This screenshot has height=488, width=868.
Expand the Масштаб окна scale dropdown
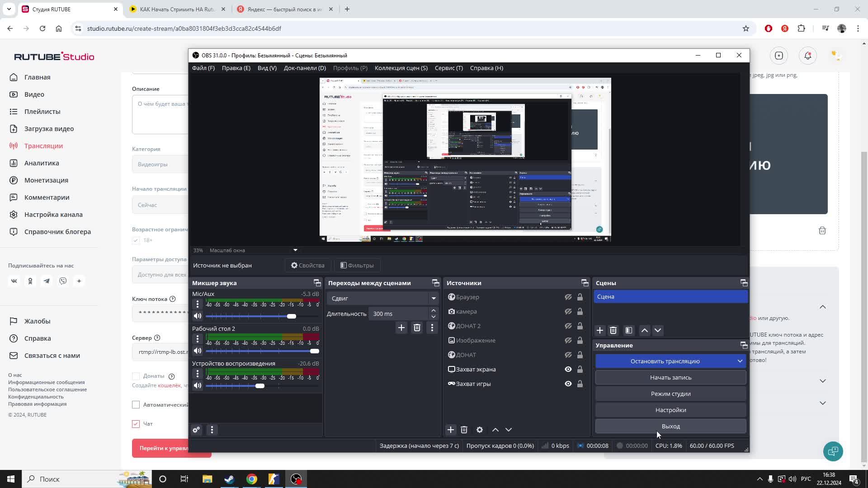pyautogui.click(x=295, y=250)
